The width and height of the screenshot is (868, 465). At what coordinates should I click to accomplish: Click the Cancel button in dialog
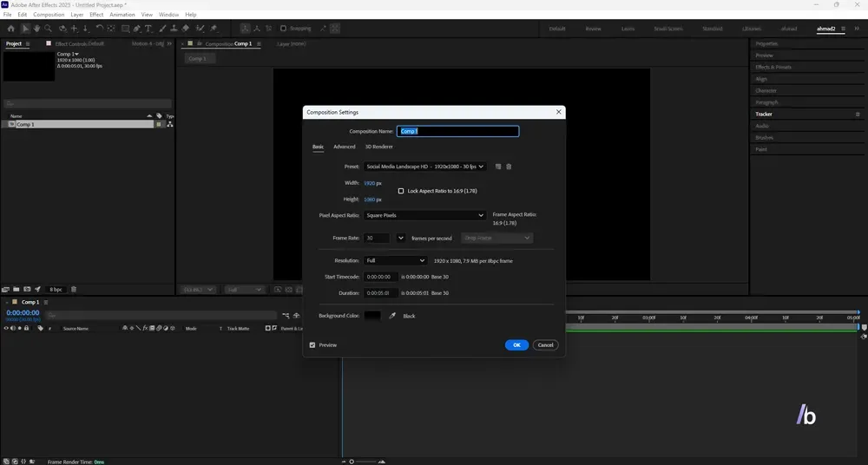(x=545, y=345)
